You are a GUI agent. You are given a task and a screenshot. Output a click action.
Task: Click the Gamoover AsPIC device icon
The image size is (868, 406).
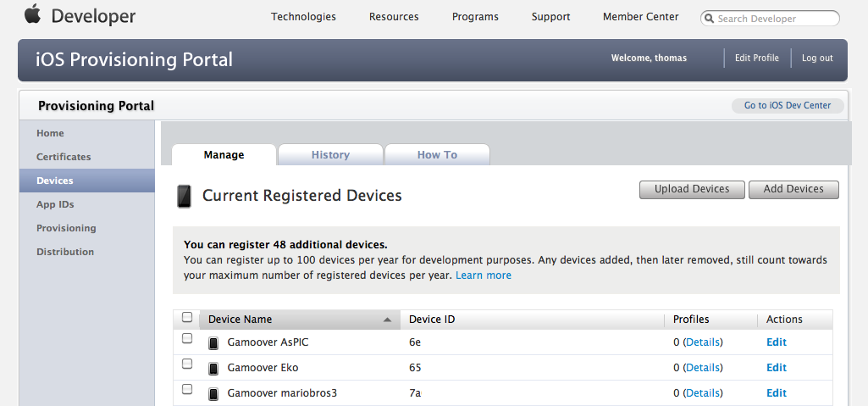(213, 343)
